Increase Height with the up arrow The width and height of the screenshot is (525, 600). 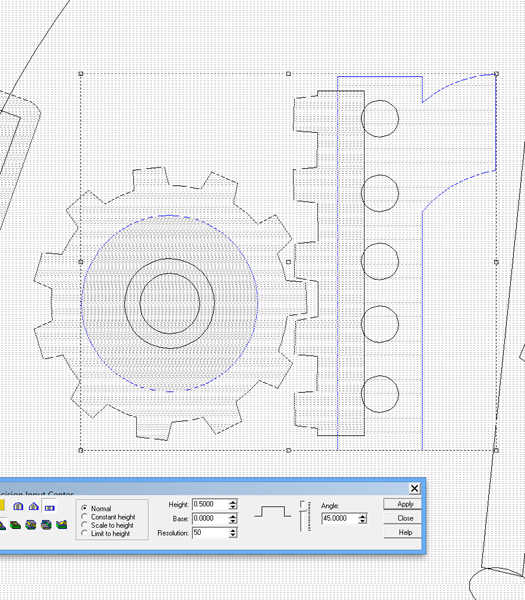[x=233, y=502]
